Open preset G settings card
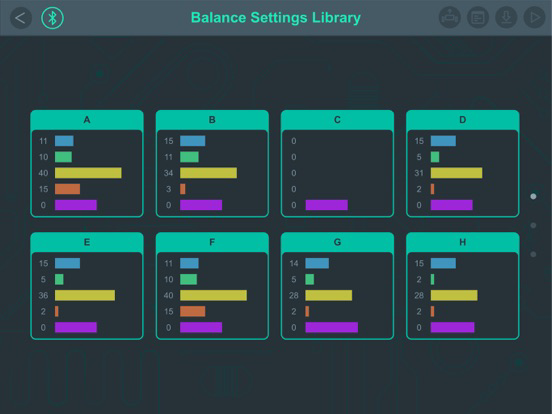Screen dimensions: 552x414 coord(337,286)
